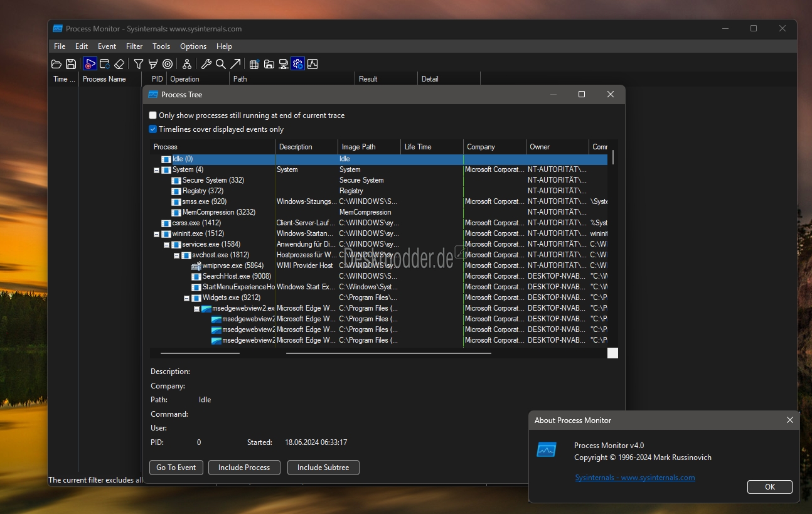
Task: Click the icon beside csrss.exe (1412)
Action: [x=166, y=223]
